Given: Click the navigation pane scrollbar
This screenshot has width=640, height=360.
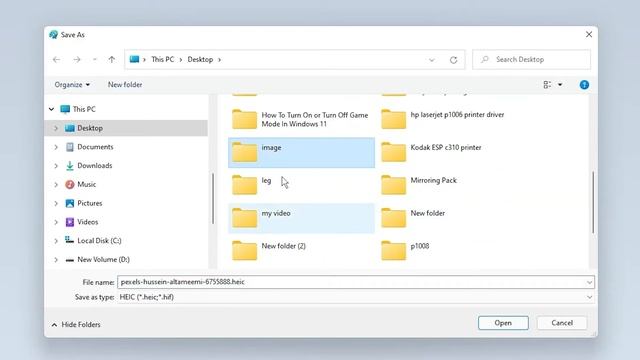Looking at the screenshot, I should [213, 198].
